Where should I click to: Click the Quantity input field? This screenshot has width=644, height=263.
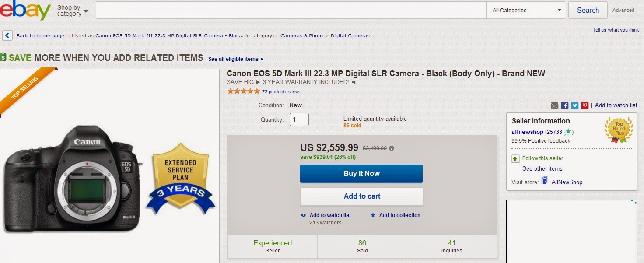[x=299, y=119]
